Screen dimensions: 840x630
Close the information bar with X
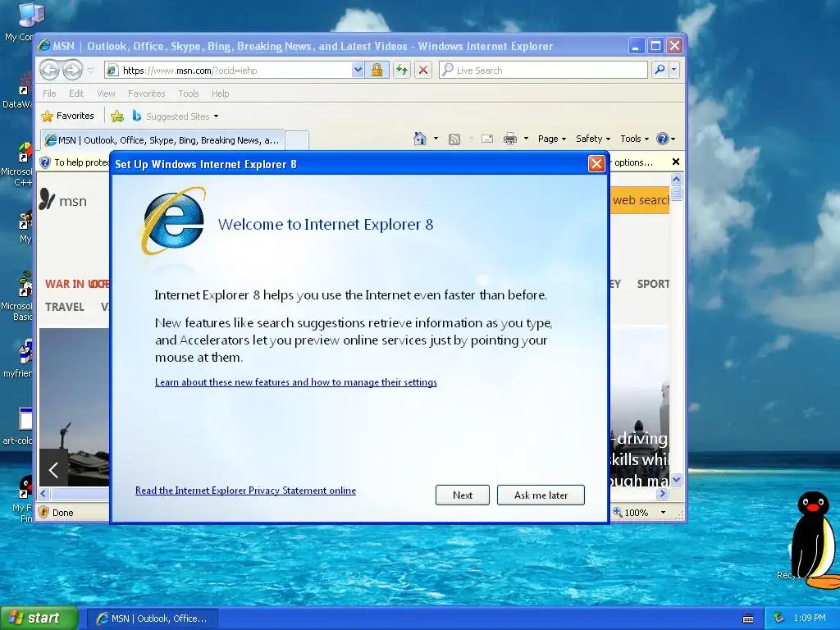click(676, 162)
